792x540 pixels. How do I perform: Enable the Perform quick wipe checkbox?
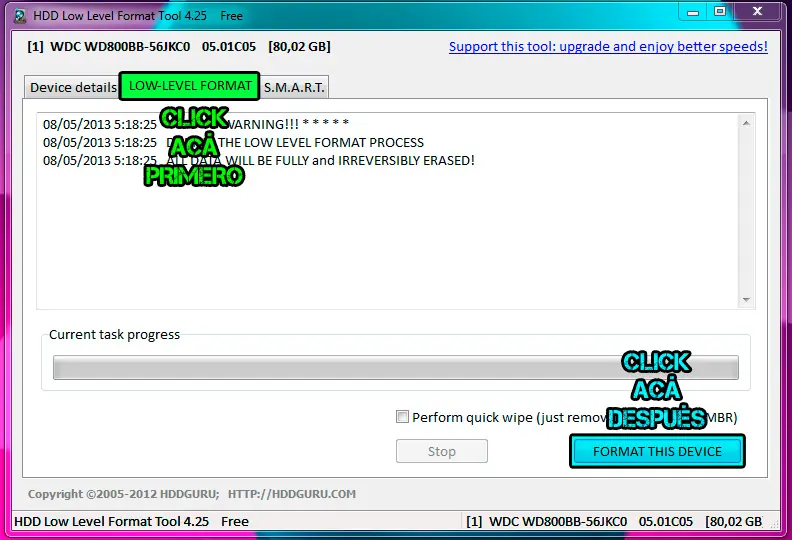(403, 417)
